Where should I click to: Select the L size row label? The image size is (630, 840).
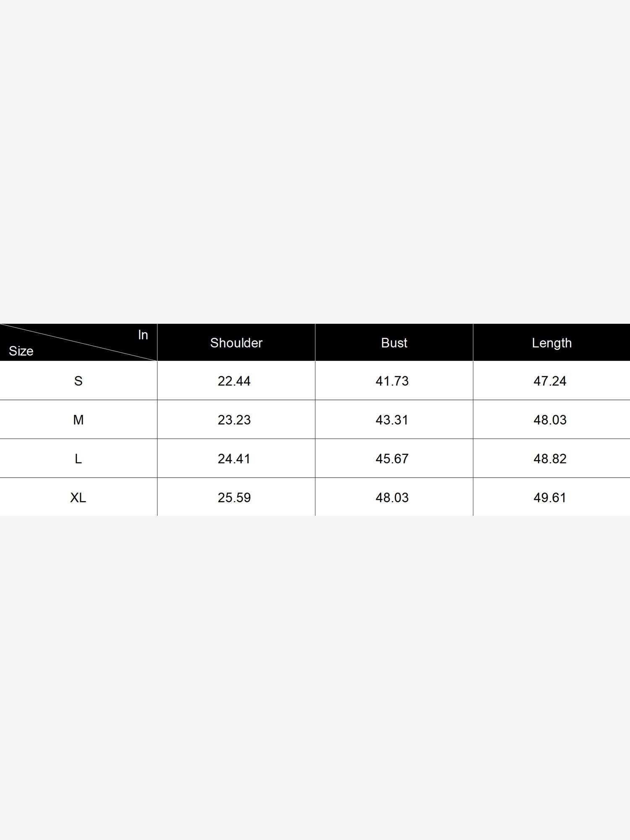click(78, 459)
